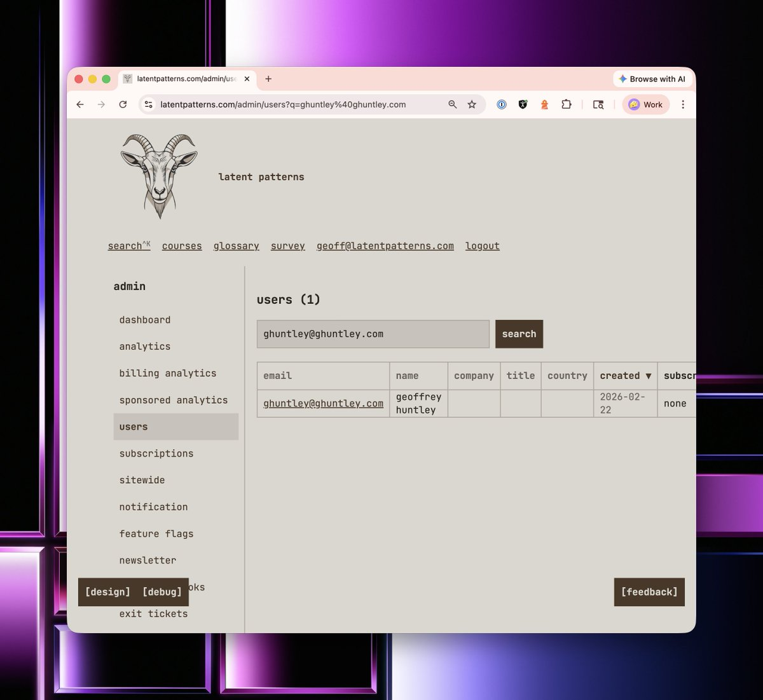Open exit tickets in admin sidebar
Screen dimensions: 763x700
pyautogui.click(x=175, y=614)
